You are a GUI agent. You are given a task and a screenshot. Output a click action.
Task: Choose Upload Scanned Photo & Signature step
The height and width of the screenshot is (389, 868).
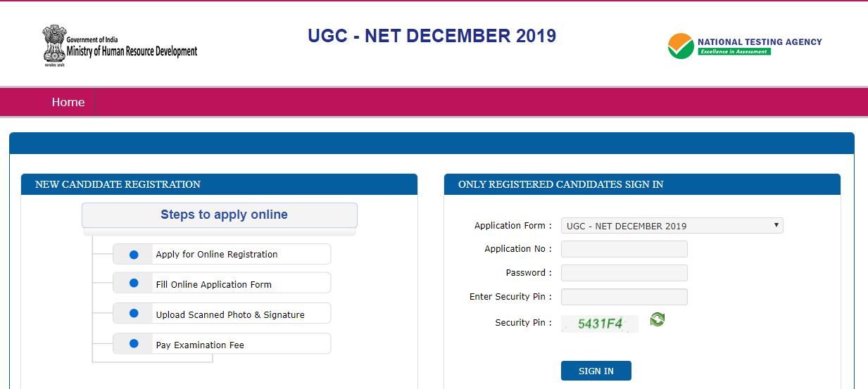(x=230, y=315)
